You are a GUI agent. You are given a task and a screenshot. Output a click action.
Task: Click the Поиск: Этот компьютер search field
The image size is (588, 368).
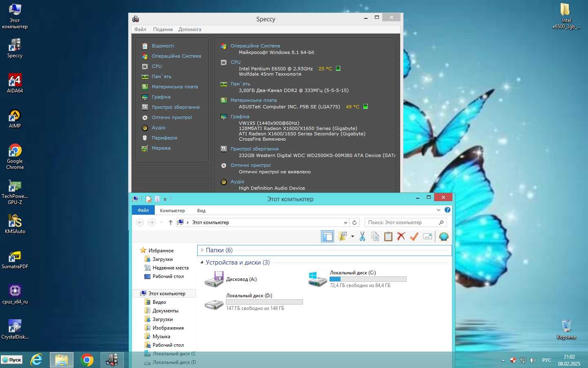click(x=406, y=222)
